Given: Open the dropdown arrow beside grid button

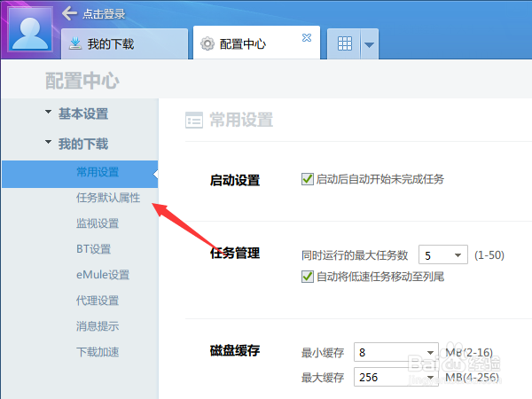Looking at the screenshot, I should (x=369, y=44).
